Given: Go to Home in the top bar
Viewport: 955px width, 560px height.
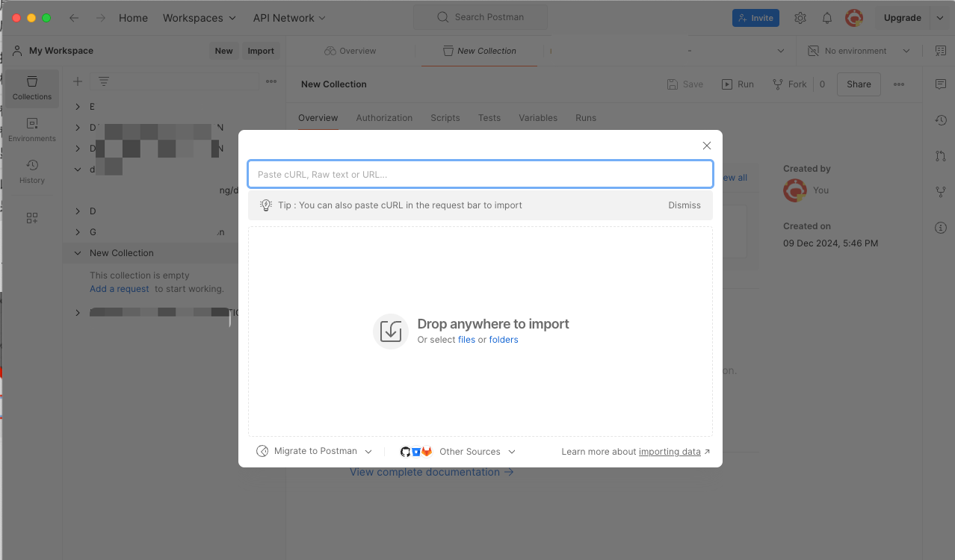Looking at the screenshot, I should (x=133, y=18).
